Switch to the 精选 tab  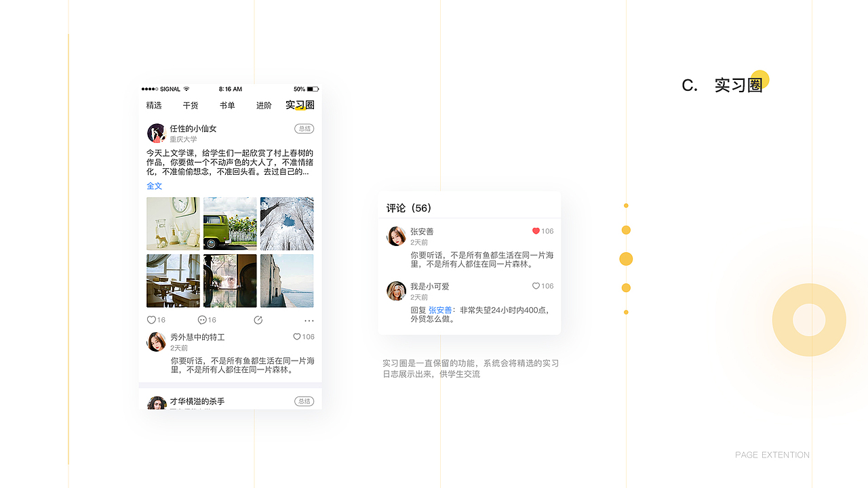click(154, 106)
